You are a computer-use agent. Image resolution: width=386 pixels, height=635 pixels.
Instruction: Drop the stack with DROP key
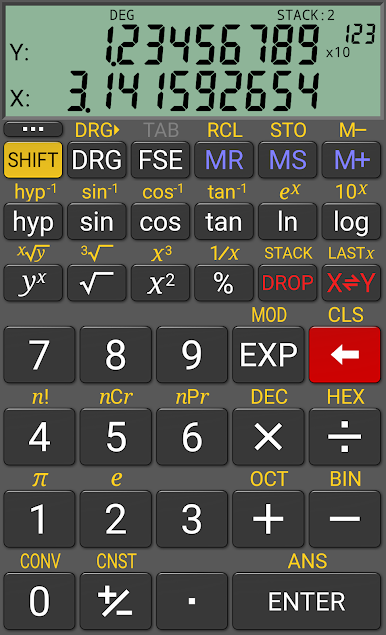(288, 283)
